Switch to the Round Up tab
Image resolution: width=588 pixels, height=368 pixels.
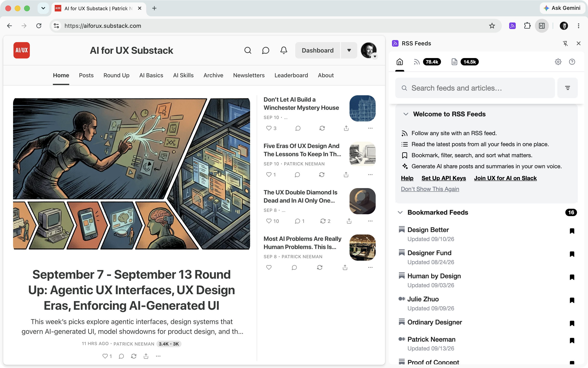coord(116,75)
